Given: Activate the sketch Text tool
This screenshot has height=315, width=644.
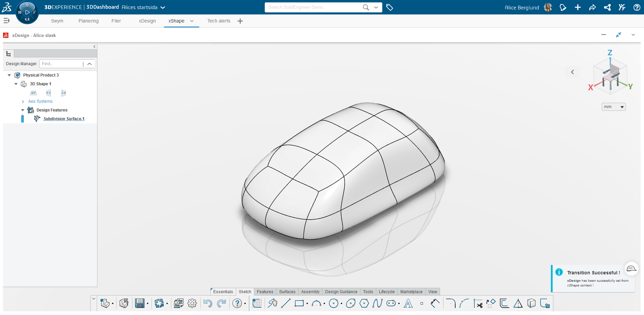Looking at the screenshot, I should [x=408, y=303].
